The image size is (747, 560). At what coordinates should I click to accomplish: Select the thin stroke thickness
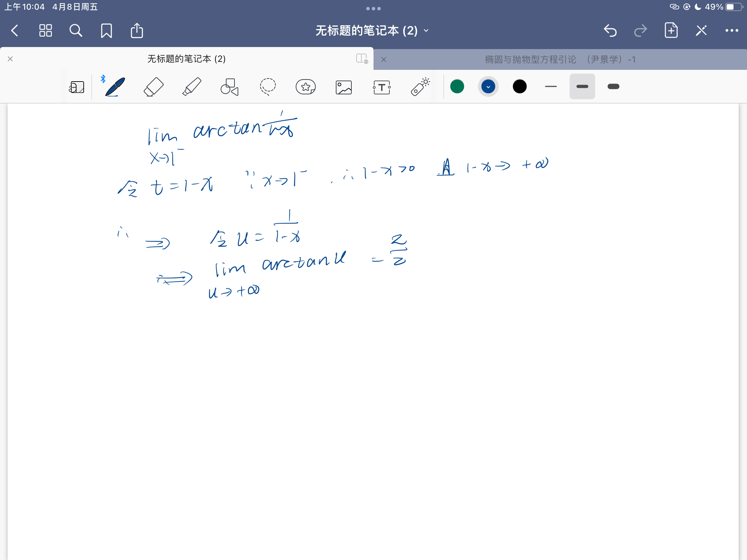click(x=551, y=87)
